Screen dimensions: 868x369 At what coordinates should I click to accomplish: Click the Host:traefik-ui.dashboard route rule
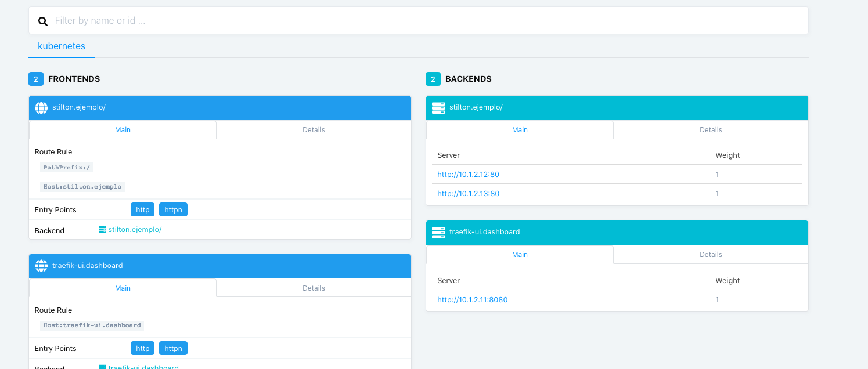[x=92, y=325]
